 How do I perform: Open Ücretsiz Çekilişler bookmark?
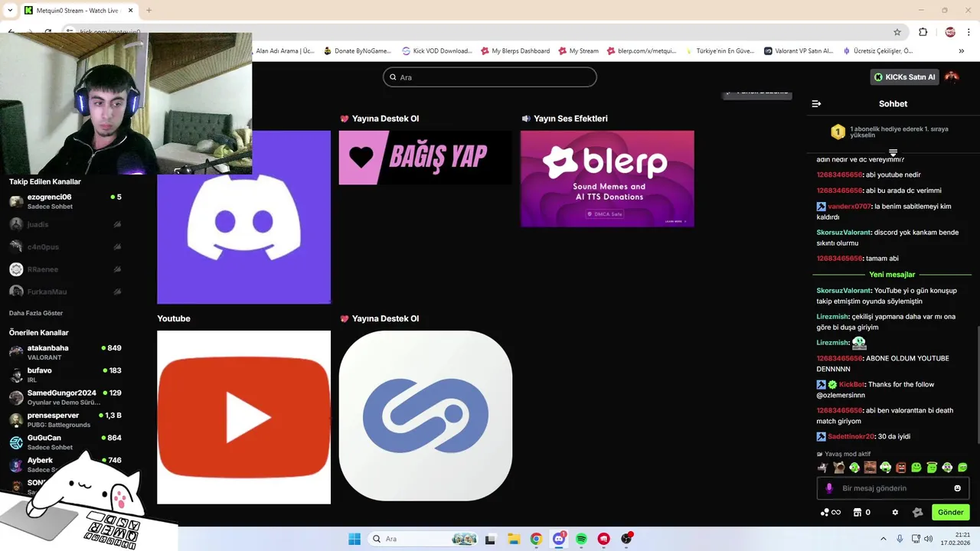877,51
